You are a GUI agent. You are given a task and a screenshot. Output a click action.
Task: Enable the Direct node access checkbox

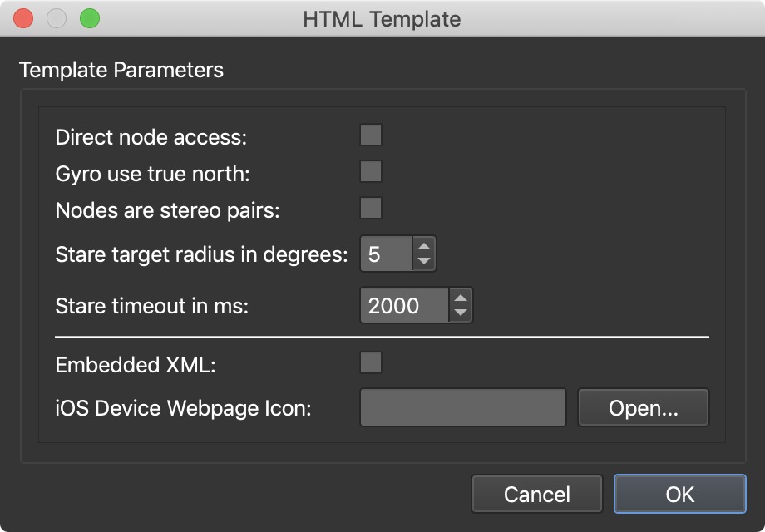click(x=371, y=135)
